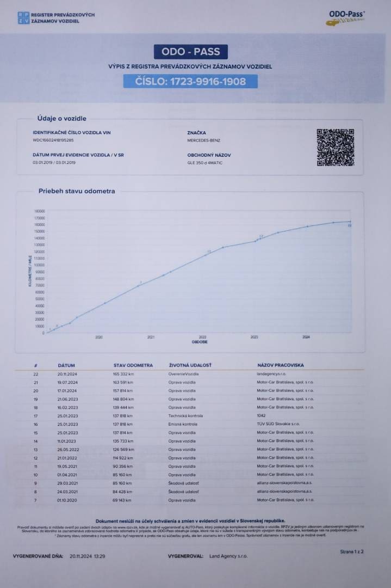The width and height of the screenshot is (391, 588).
Task: Select landagency s.r.o. workplace
Action: [x=271, y=374]
